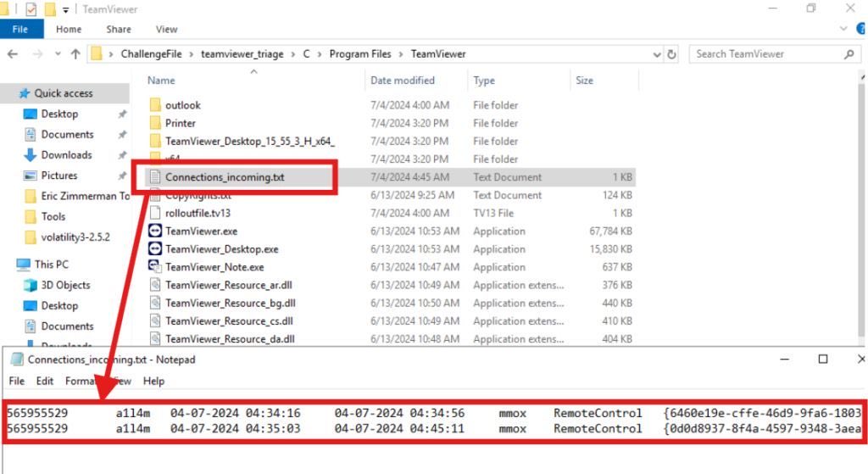Click the teamviewer_triage breadcrumb

pos(242,54)
